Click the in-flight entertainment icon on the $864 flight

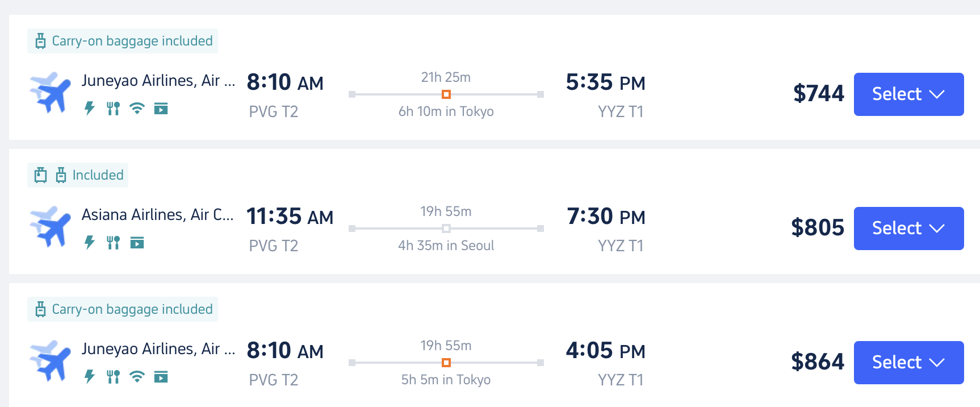click(x=161, y=376)
